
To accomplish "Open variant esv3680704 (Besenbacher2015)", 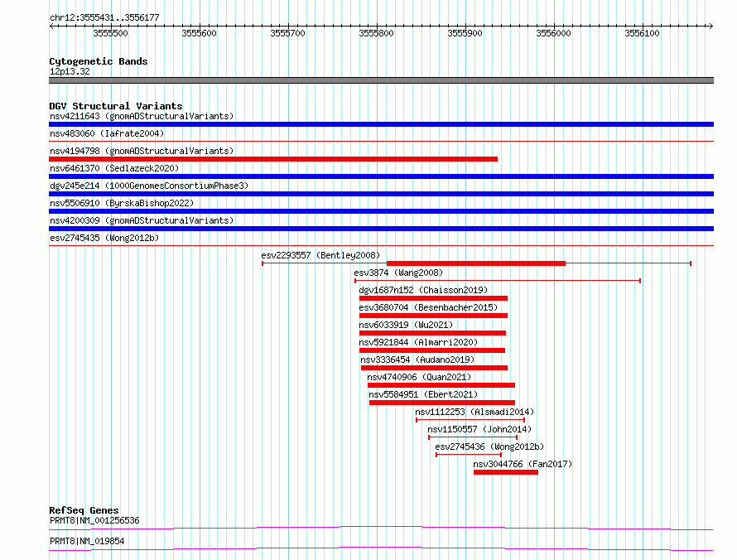I will click(428, 307).
